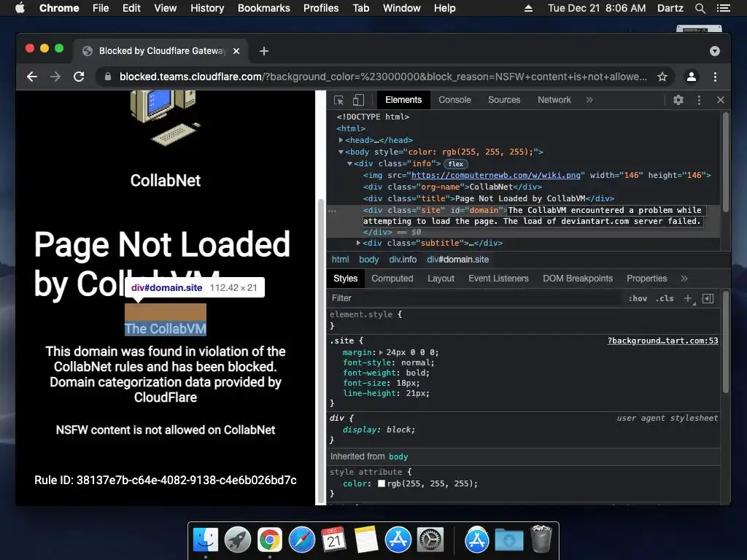747x560 pixels.
Task: Add a new style rule with plus icon
Action: [688, 298]
